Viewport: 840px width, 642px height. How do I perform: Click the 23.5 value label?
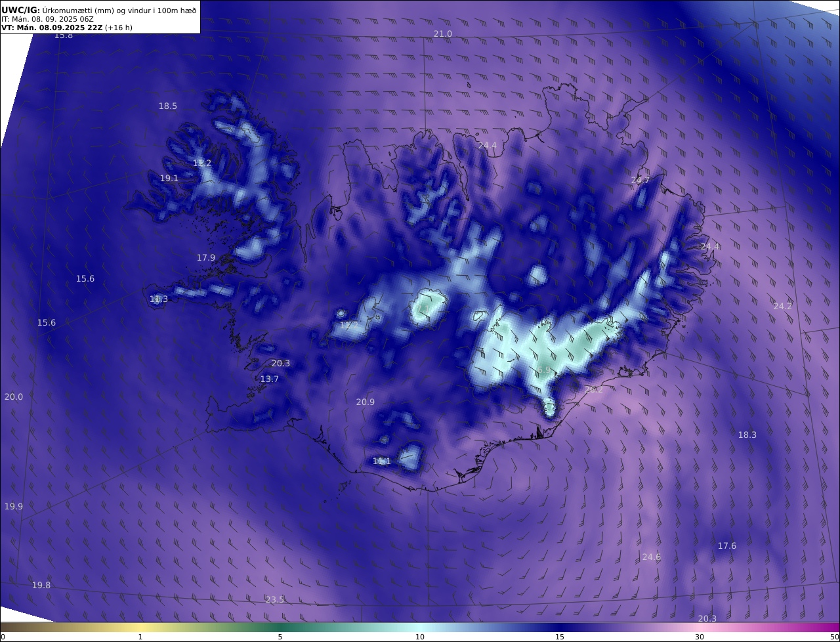[x=275, y=599]
